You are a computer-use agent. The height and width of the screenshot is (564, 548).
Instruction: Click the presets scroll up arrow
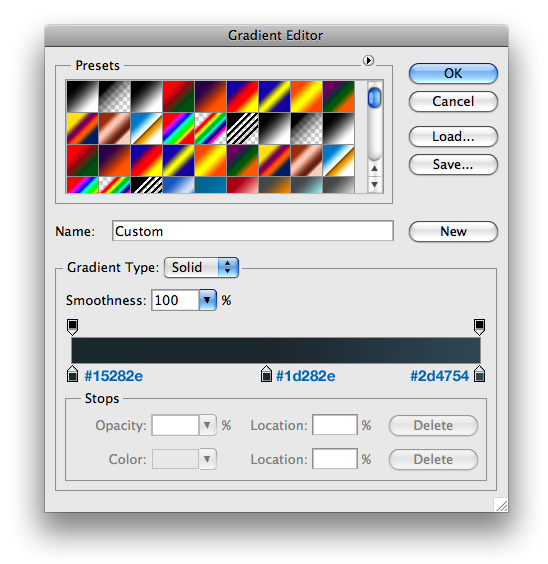coord(374,168)
